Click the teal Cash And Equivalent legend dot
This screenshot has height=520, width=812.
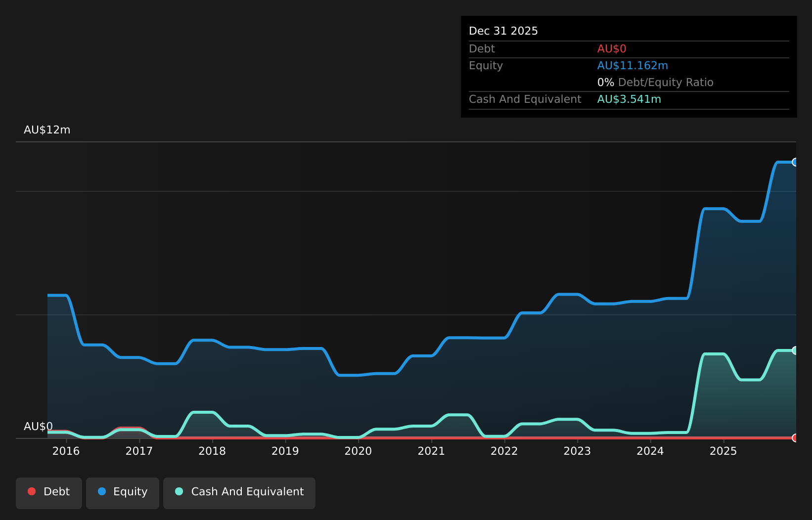pyautogui.click(x=179, y=491)
